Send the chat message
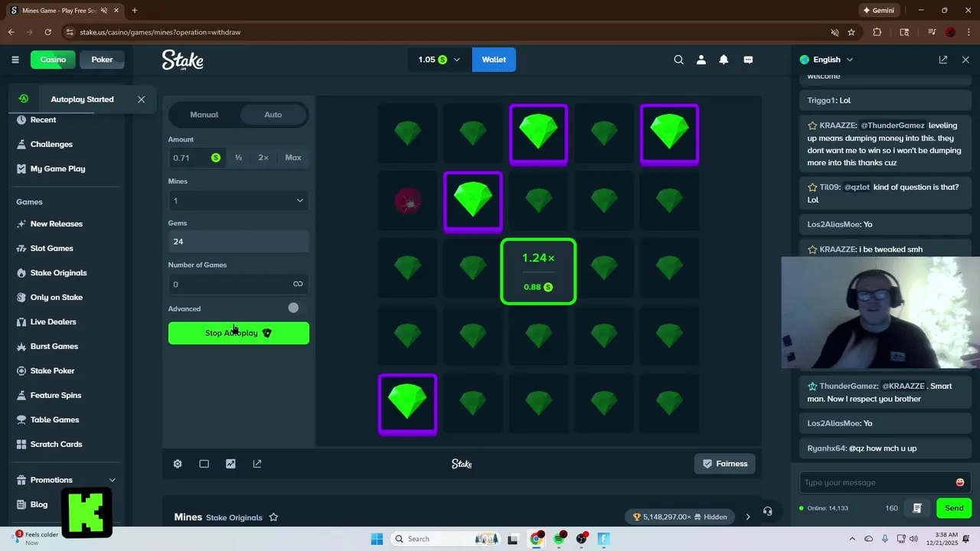The width and height of the screenshot is (980, 551). coord(954,508)
